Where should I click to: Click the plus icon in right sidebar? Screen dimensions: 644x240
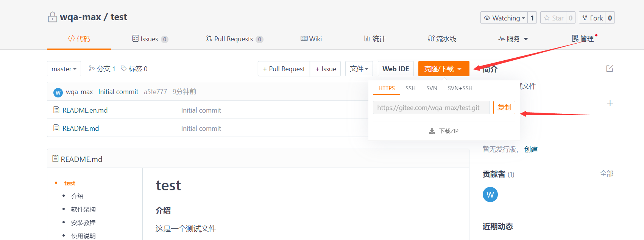coord(610,103)
